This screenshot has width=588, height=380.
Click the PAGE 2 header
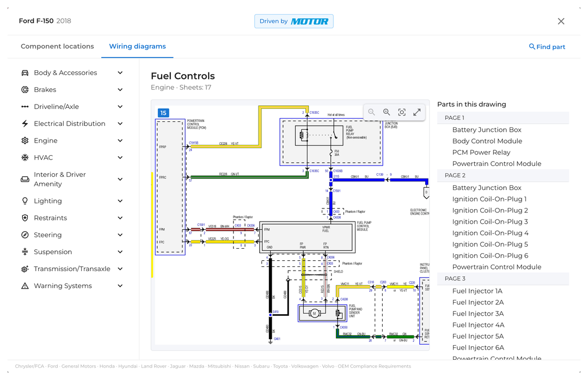(503, 175)
